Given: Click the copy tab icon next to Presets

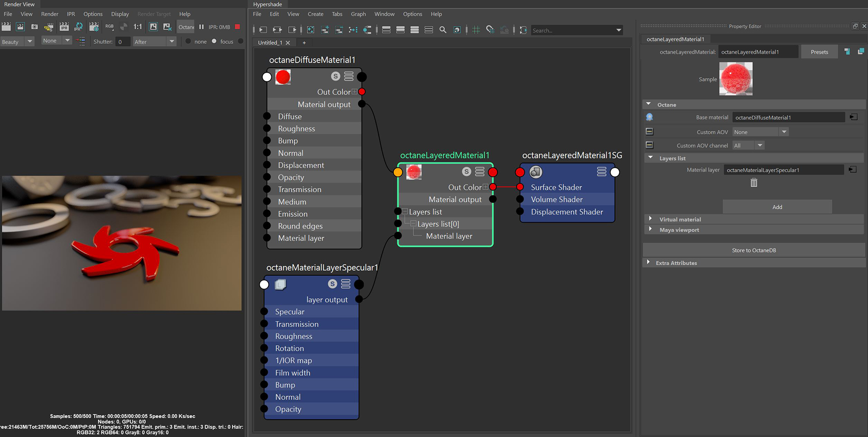Looking at the screenshot, I should pos(861,52).
